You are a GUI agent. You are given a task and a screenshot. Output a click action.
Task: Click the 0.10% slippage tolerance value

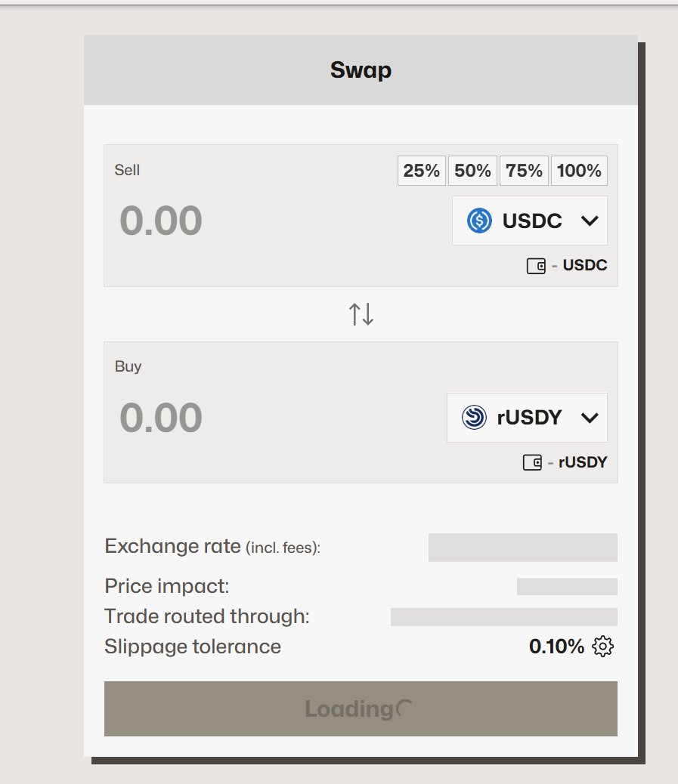[556, 647]
